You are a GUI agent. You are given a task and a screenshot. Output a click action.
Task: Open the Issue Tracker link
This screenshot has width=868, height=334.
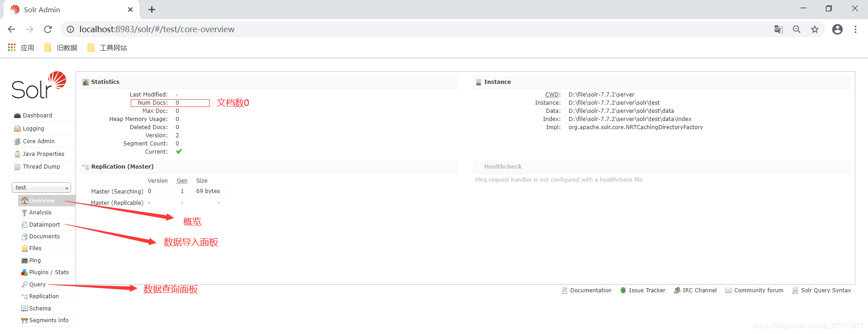[647, 290]
